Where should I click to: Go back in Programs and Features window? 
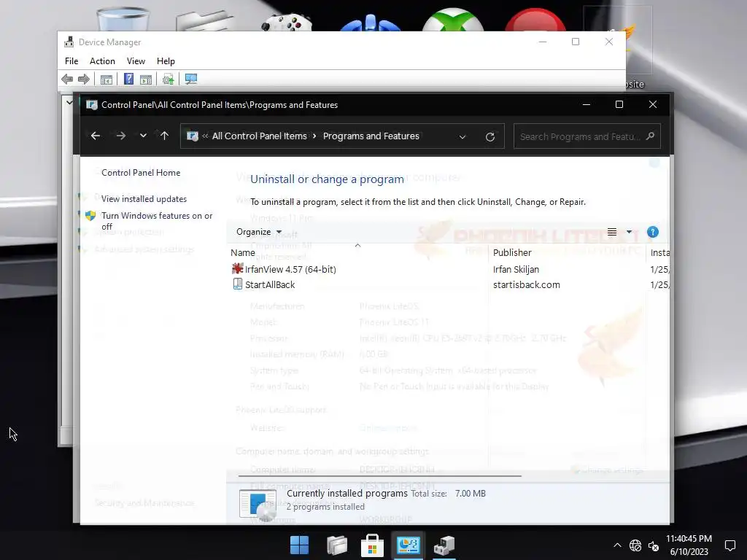pos(96,136)
